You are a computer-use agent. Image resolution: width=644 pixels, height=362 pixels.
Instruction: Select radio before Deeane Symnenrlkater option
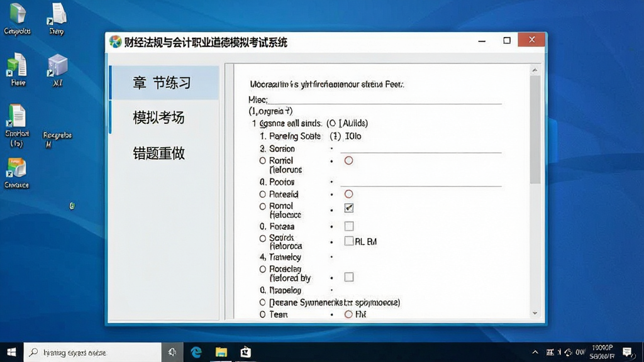tap(262, 302)
